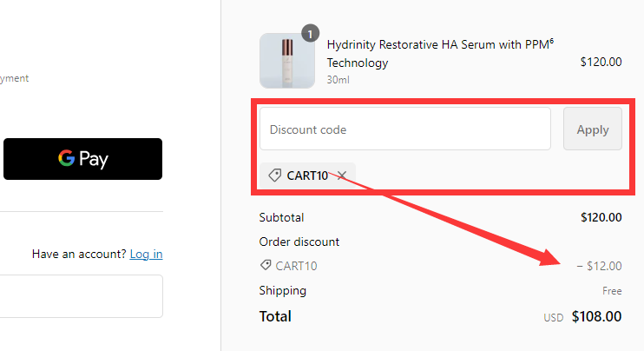Click the tag icon under Order discount
Viewport: 644px width, 351px height.
tap(266, 266)
